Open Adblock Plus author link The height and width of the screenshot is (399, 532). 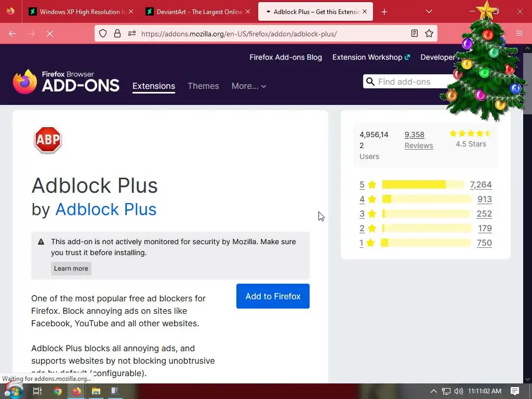106,209
